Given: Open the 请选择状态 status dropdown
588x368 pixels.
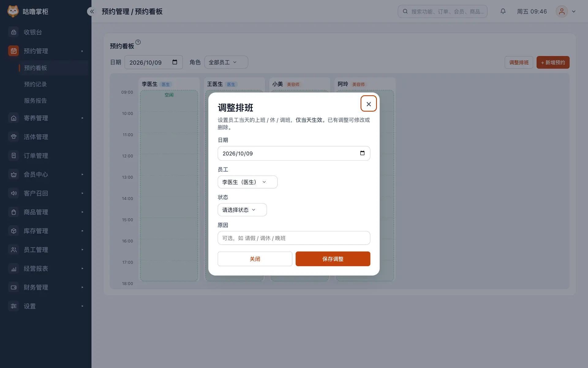Looking at the screenshot, I should click(x=242, y=210).
